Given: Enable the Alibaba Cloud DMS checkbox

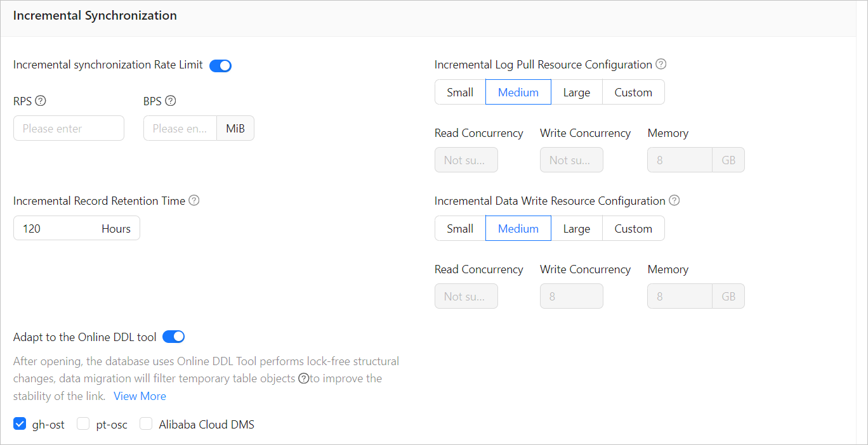Looking at the screenshot, I should [x=146, y=424].
